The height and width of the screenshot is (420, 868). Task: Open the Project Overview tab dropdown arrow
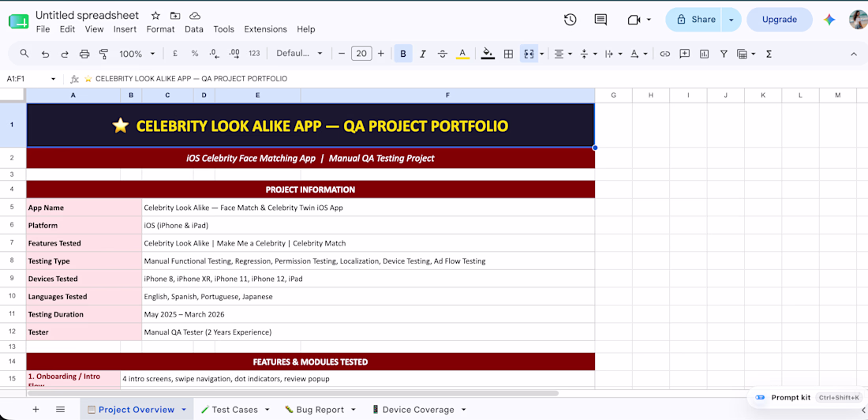click(x=183, y=410)
